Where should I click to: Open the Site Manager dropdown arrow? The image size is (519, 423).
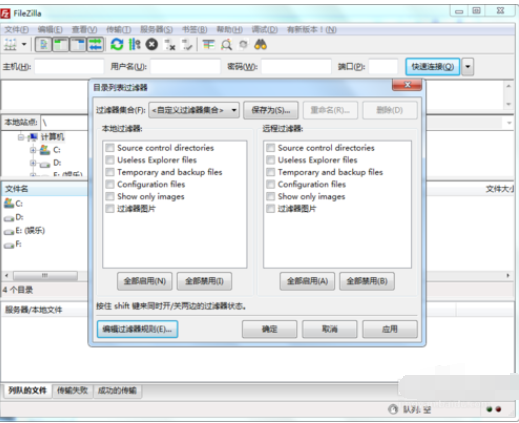pos(24,44)
